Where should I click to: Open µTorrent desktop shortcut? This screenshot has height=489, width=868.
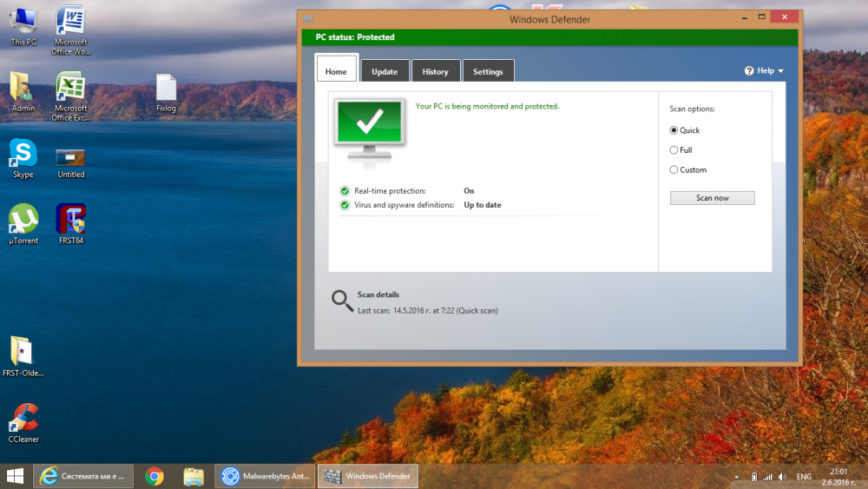23,224
